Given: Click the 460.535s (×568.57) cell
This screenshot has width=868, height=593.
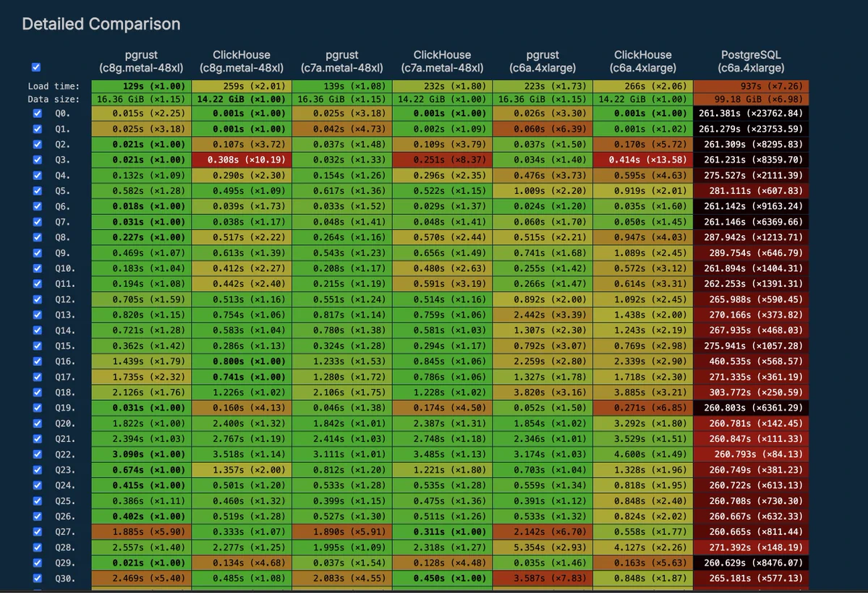Looking at the screenshot, I should [751, 361].
